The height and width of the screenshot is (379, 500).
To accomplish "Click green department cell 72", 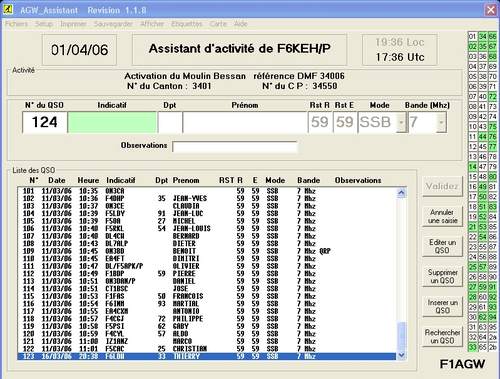I will pos(493,97).
